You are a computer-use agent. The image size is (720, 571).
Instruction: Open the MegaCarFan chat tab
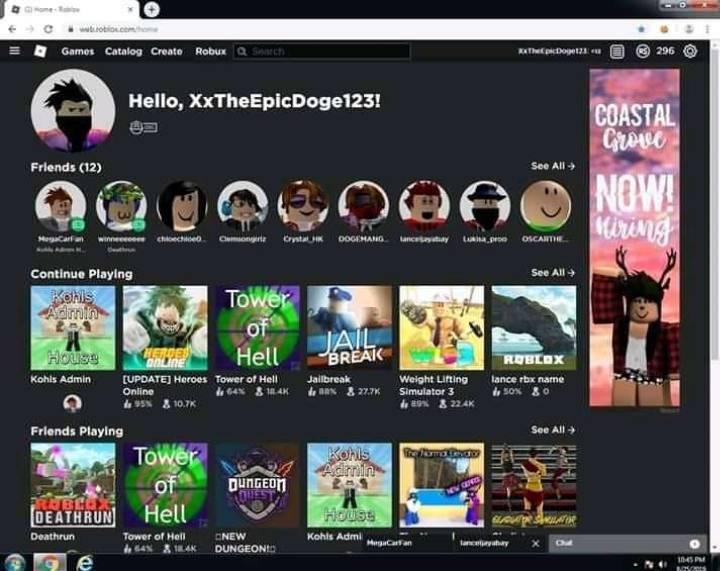click(x=406, y=543)
